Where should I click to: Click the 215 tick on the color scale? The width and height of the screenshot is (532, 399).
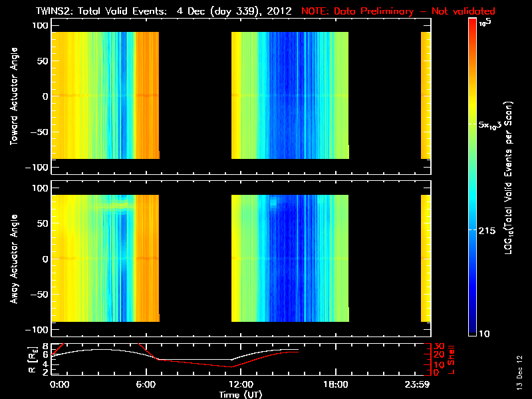487,231
